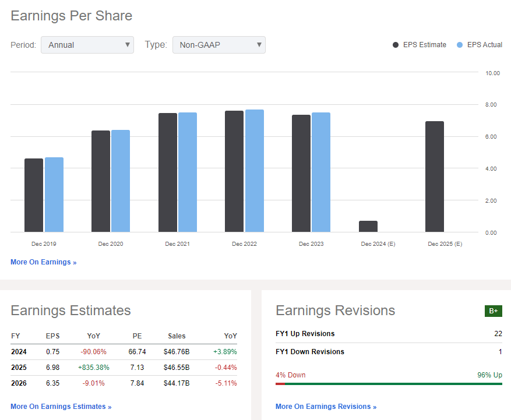This screenshot has height=420, width=511.
Task: Click the Sales value $46.76B
Action: click(x=177, y=352)
